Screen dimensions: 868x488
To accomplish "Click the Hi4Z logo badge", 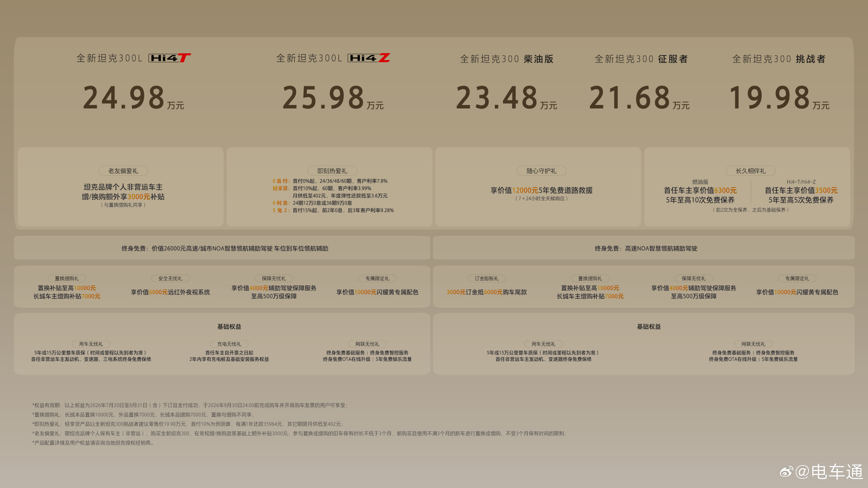I will (369, 58).
